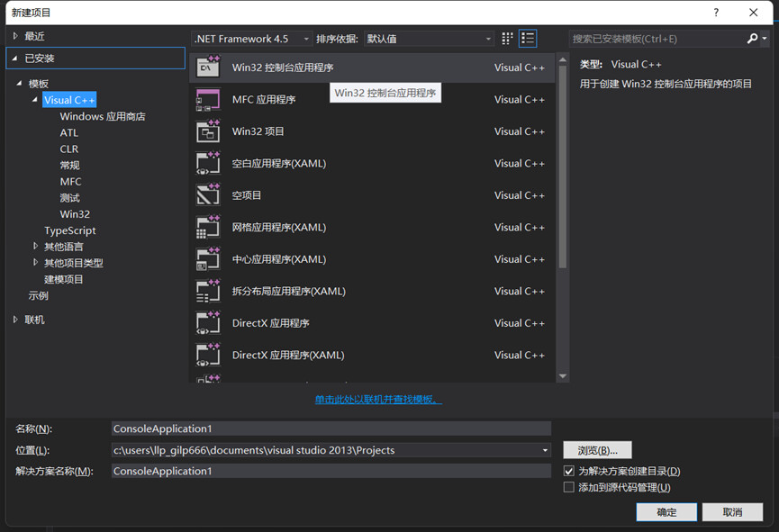Viewport: 779px width, 532px height.
Task: Open the .NET Framework 4.5 dropdown
Action: tap(252, 39)
